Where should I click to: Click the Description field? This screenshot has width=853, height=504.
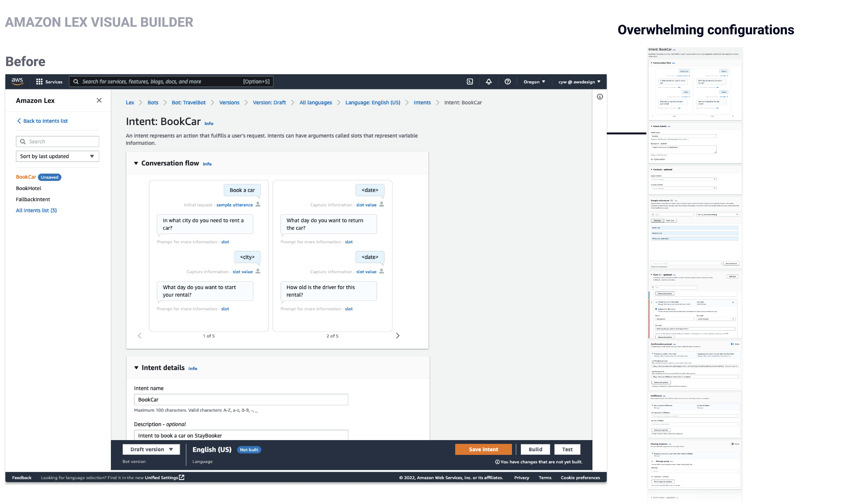pos(241,435)
